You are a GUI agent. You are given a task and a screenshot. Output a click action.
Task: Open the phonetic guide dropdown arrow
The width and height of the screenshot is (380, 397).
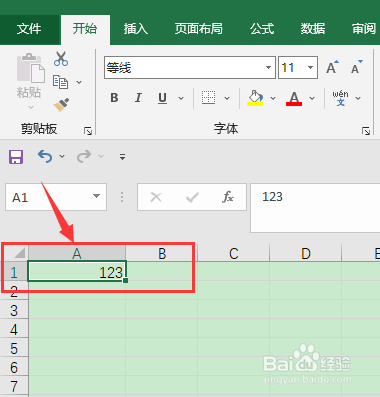point(358,98)
